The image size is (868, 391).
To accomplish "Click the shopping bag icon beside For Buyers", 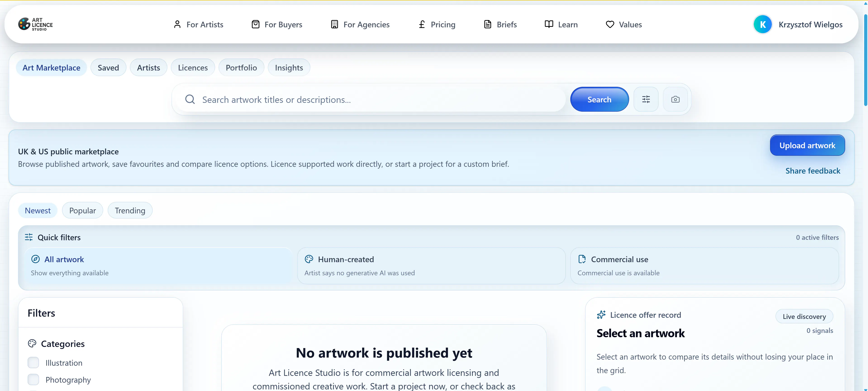I will click(255, 24).
